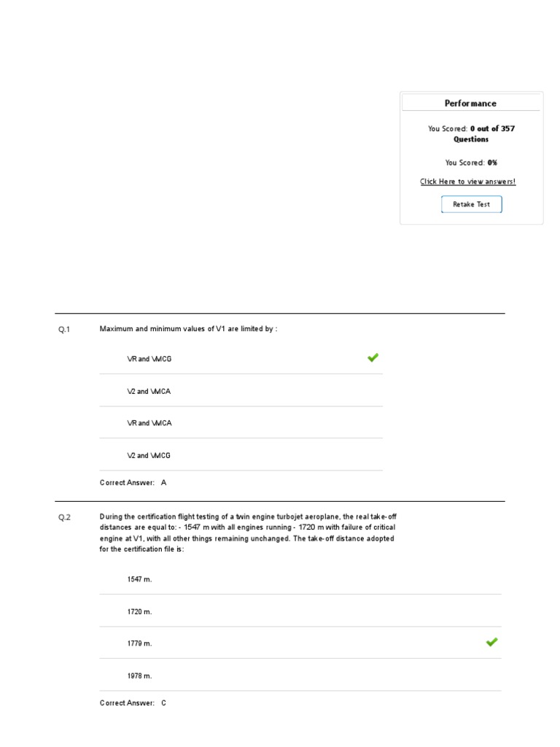Image resolution: width=560 pixels, height=747 pixels.
Task: Pick the 'V2 and VMCG' answer option
Action: [149, 455]
